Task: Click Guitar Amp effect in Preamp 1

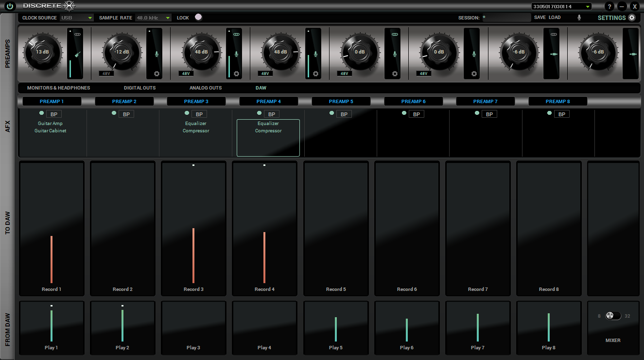Action: click(x=51, y=124)
